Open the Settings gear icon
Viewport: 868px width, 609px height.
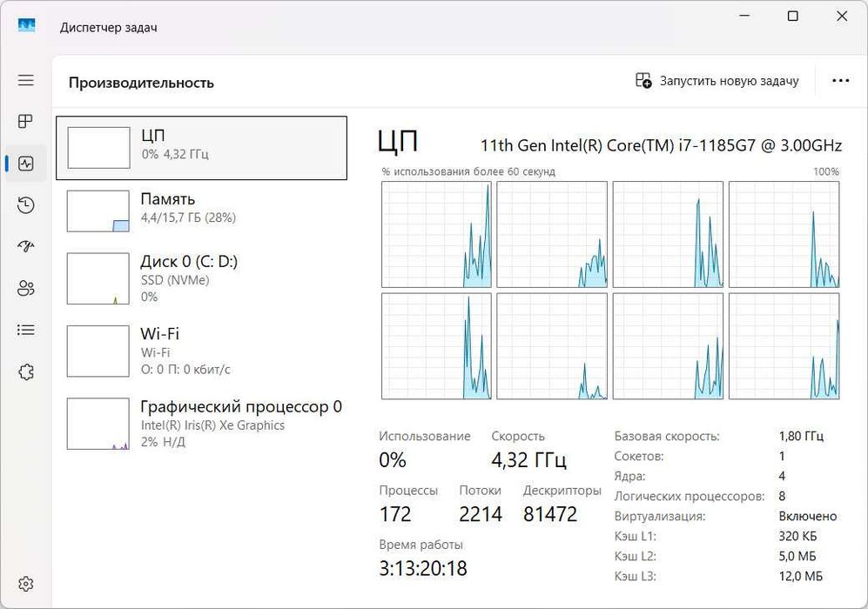tap(26, 584)
